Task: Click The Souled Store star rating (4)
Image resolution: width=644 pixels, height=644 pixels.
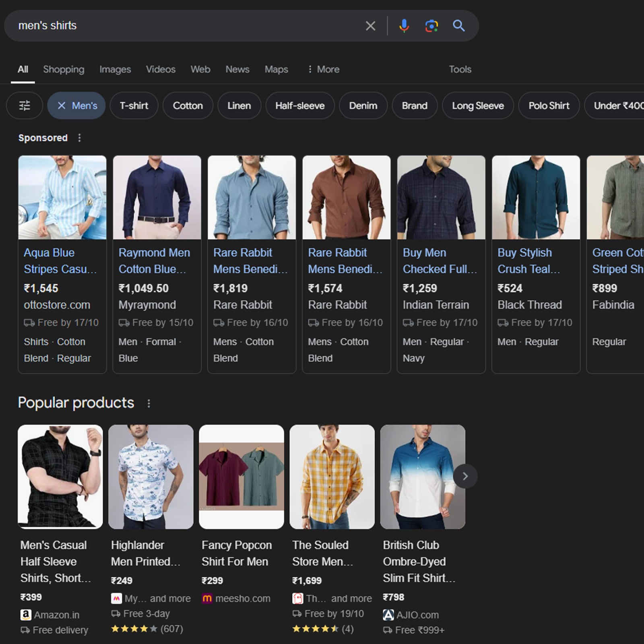Action: click(323, 629)
